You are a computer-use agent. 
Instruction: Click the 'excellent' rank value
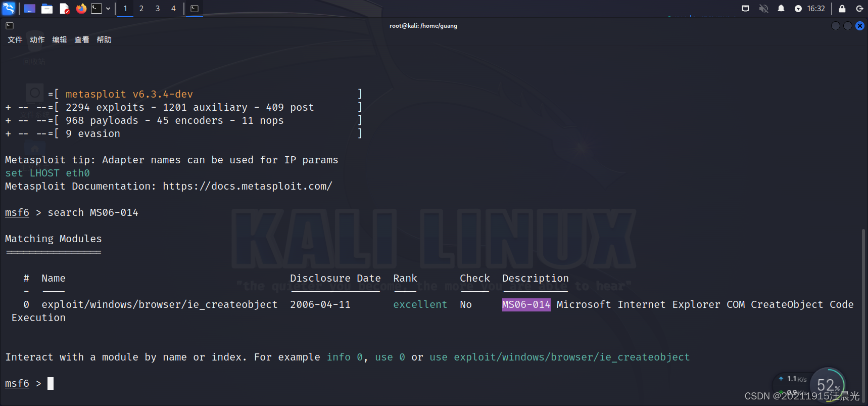click(420, 304)
